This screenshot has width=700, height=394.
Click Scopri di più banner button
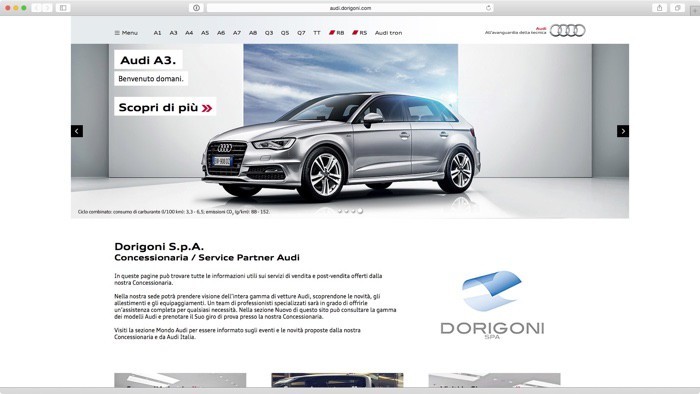(165, 107)
